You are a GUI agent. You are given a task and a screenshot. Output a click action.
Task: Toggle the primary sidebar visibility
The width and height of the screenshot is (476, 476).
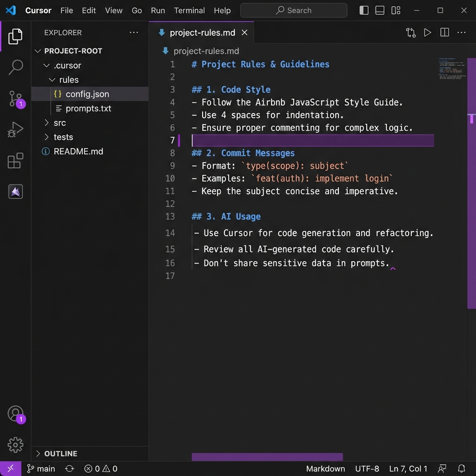(x=364, y=10)
